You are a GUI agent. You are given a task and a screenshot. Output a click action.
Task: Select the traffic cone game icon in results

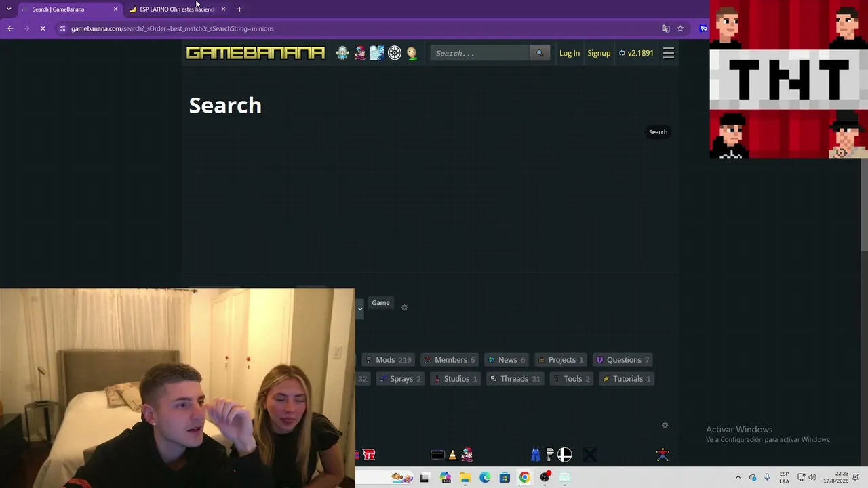click(452, 455)
